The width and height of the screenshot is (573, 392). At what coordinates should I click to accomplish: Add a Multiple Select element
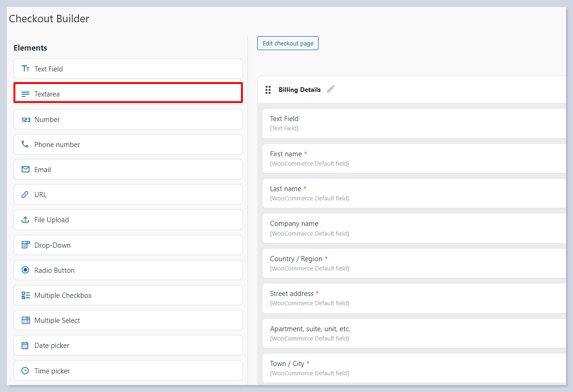pos(128,320)
